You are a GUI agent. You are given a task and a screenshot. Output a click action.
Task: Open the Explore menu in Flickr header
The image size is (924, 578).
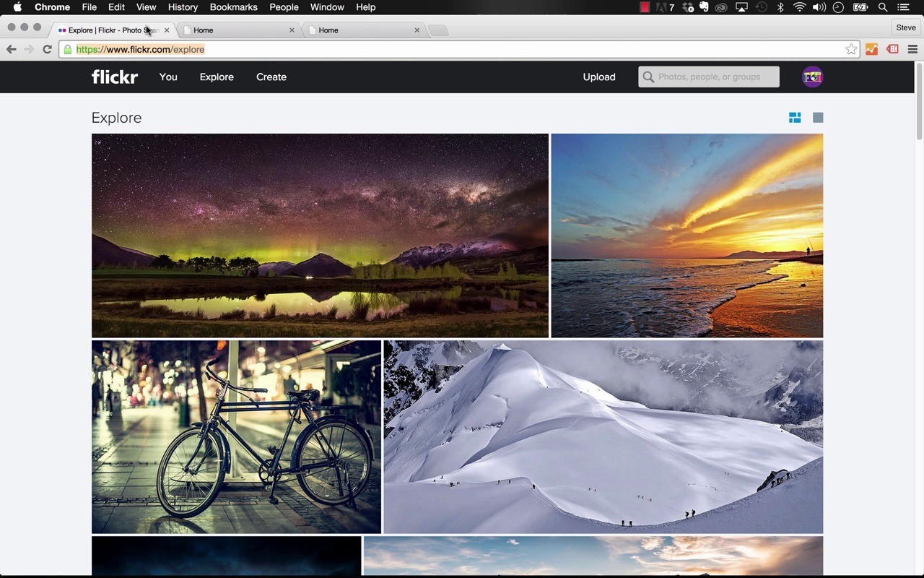[217, 77]
